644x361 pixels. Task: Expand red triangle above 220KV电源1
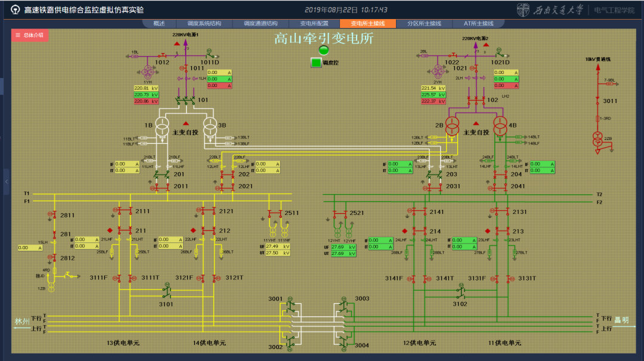coord(177,44)
